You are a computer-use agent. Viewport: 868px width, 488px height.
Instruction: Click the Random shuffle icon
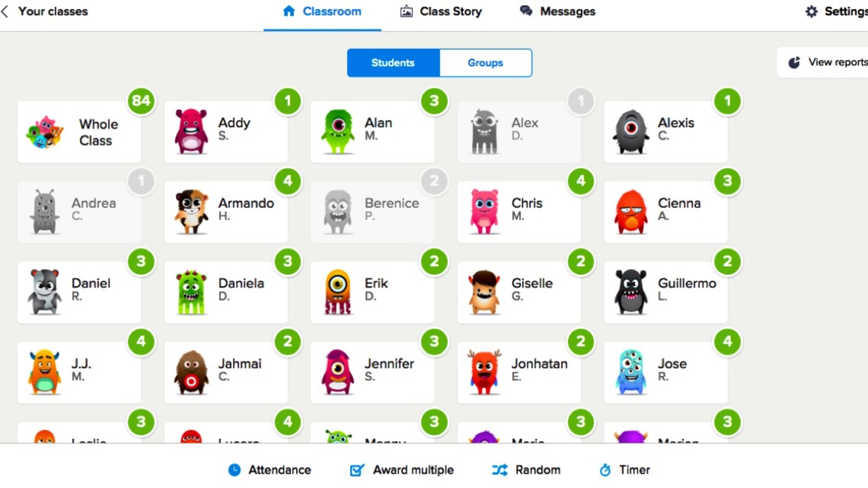coord(500,470)
